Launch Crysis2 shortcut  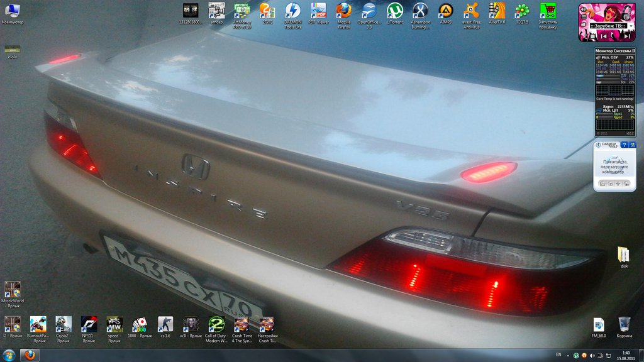(x=64, y=329)
